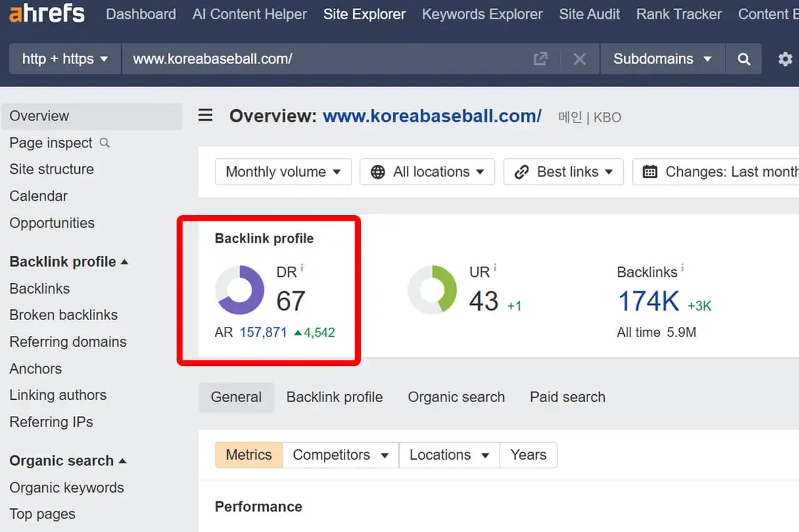Switch to the Backlink profile tab

tap(335, 397)
